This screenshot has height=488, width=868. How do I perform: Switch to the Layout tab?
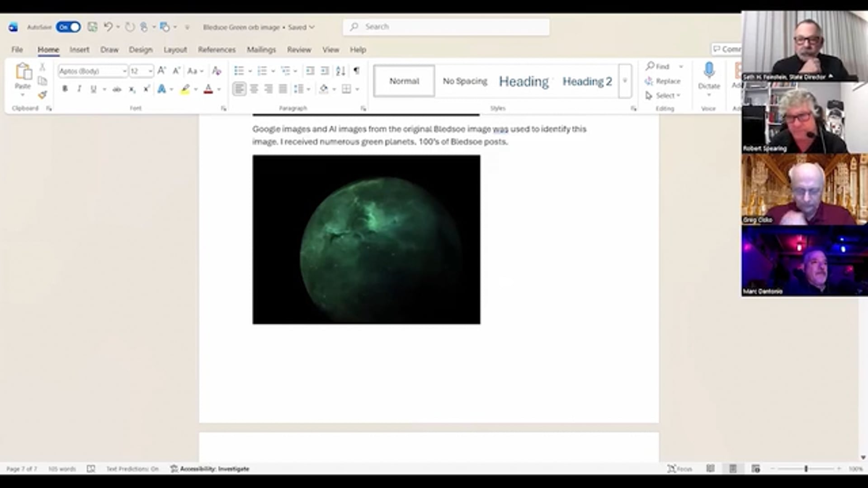pos(175,49)
